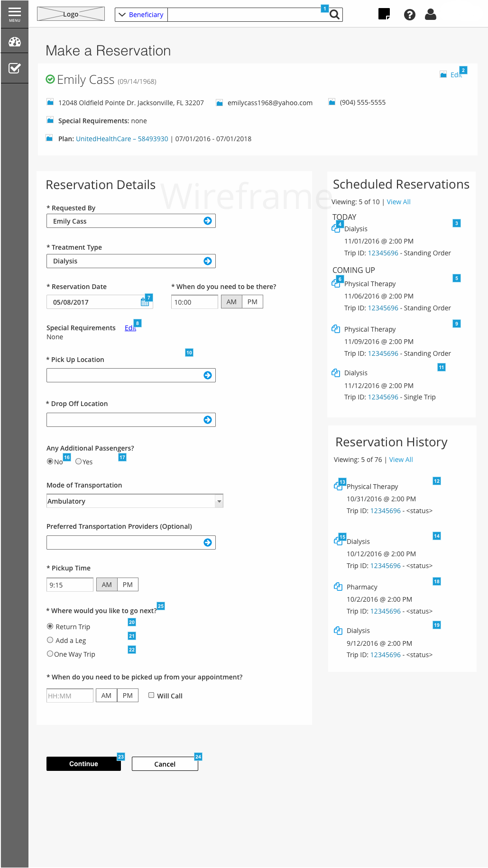
Task: Click the phone icon beside (904) 555-5555
Action: [x=332, y=102]
